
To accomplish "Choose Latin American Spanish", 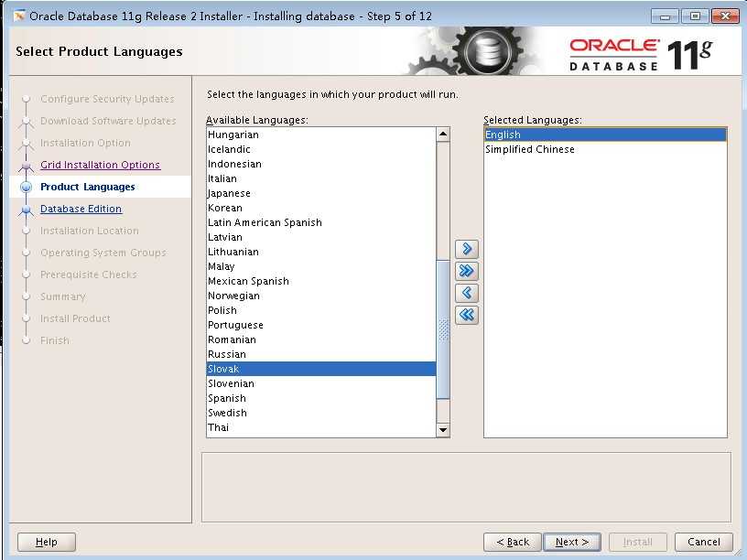I will point(321,222).
